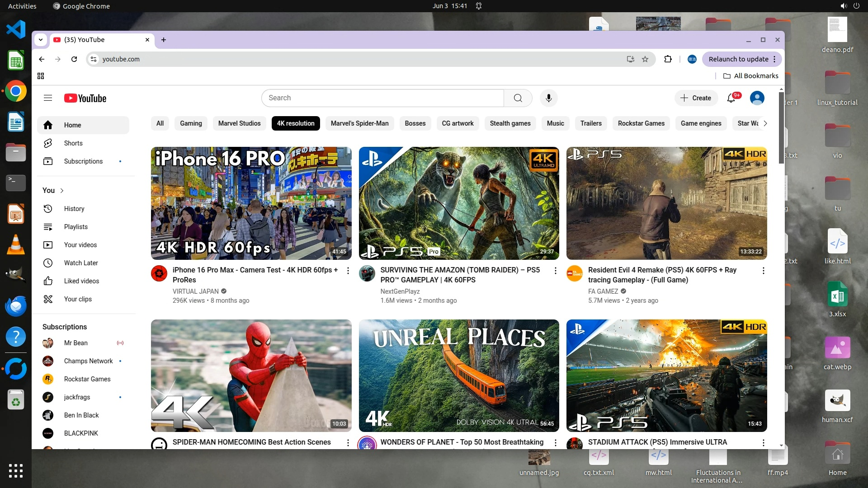Open the Chrome extensions puzzle icon
Screen dimensions: 868x488
(x=668, y=59)
